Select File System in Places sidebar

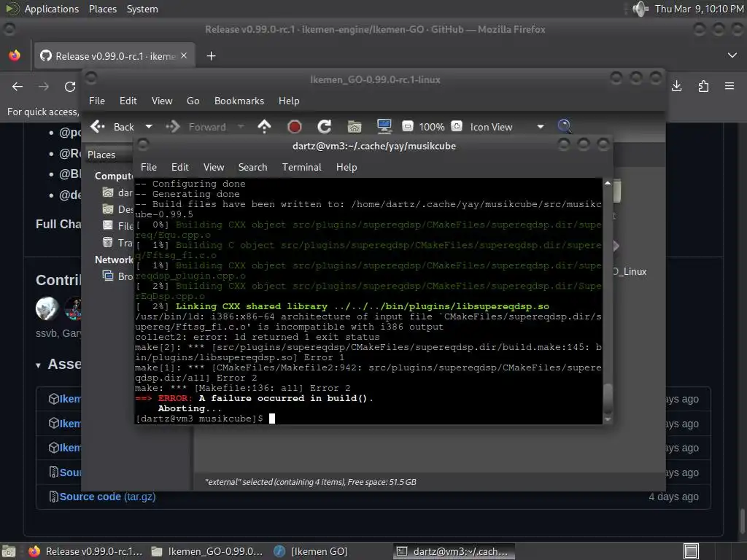tap(117, 226)
